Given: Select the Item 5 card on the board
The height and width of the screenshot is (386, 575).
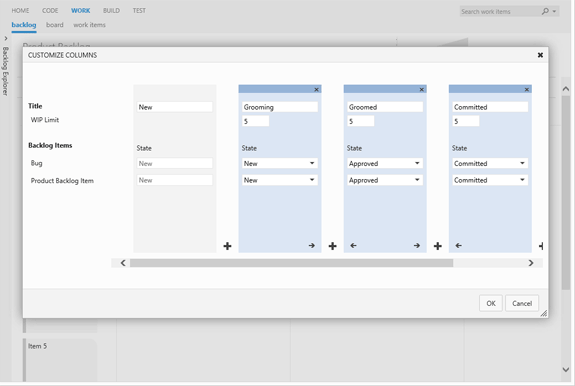Looking at the screenshot, I should click(x=61, y=359).
